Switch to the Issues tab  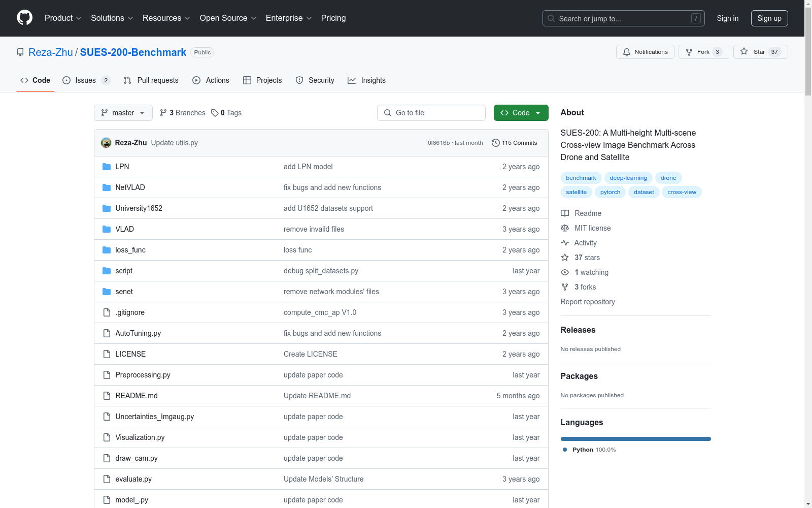click(x=86, y=80)
